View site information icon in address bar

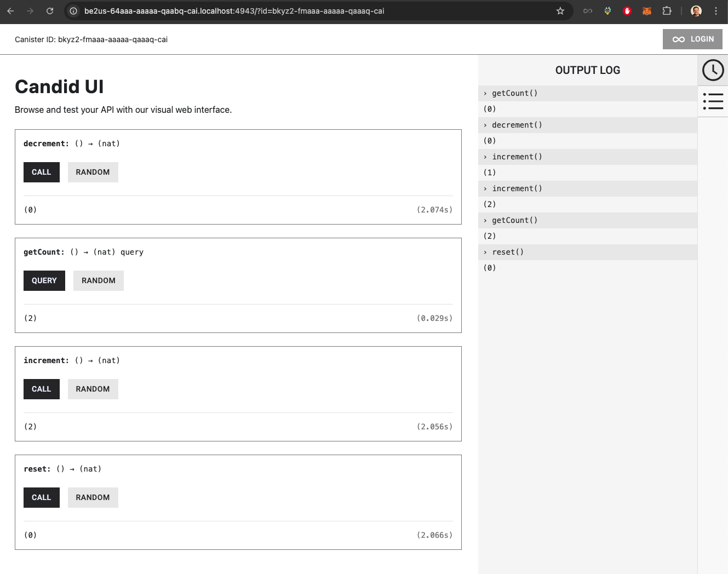click(x=73, y=11)
